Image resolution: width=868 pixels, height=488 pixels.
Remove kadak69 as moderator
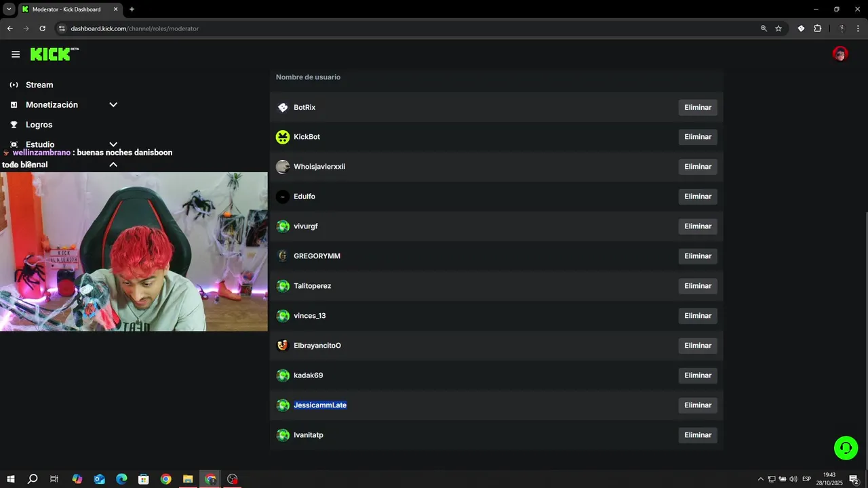point(698,375)
